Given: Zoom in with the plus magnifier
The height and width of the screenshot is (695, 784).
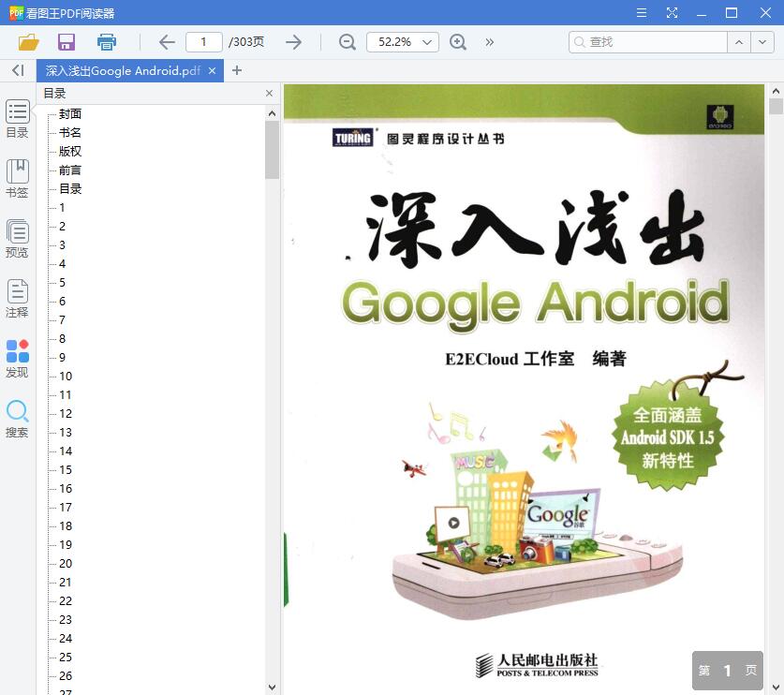Looking at the screenshot, I should pos(458,42).
